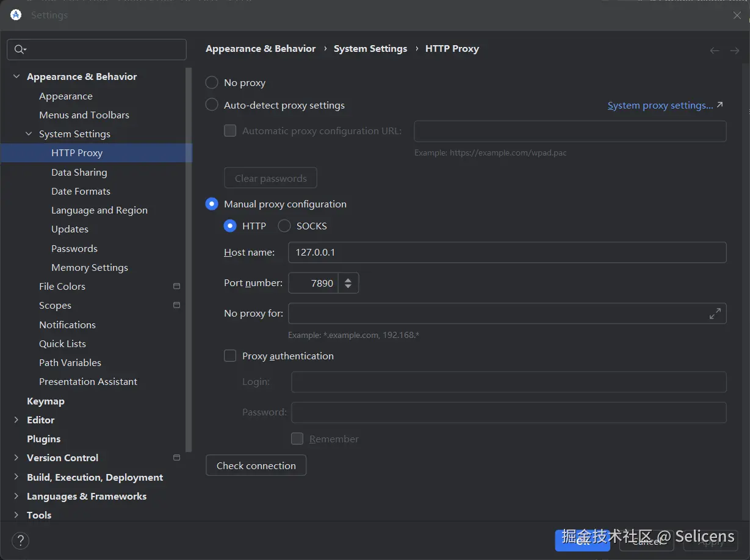This screenshot has width=750, height=560.
Task: Click the File Colors project-level icon
Action: click(176, 286)
